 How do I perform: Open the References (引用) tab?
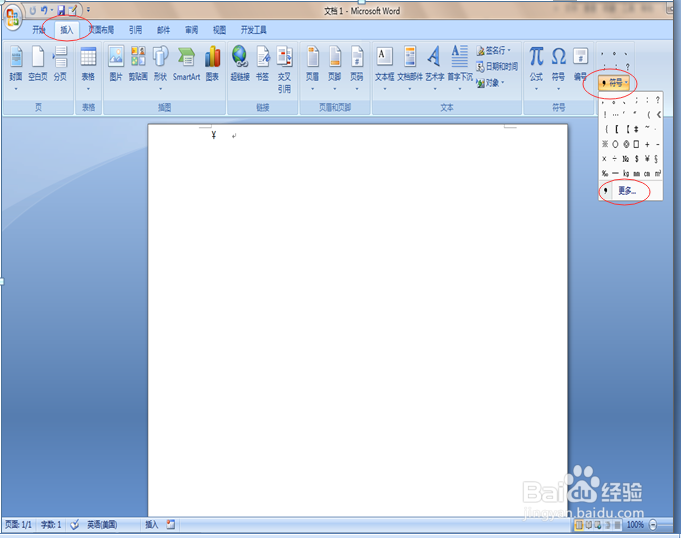(136, 30)
